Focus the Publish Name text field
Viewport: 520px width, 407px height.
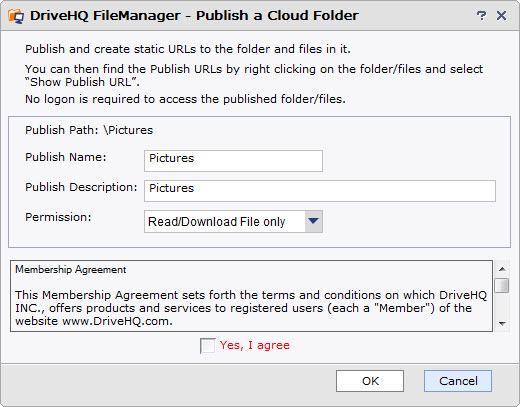[x=233, y=161]
